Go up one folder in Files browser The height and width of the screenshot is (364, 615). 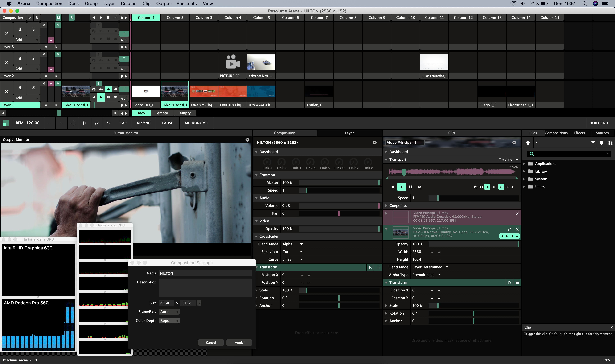tap(528, 143)
